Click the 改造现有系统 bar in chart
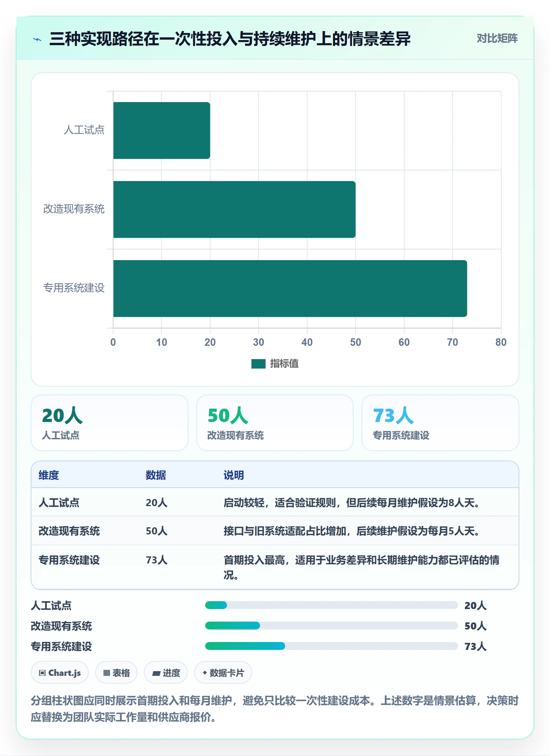 coord(234,209)
